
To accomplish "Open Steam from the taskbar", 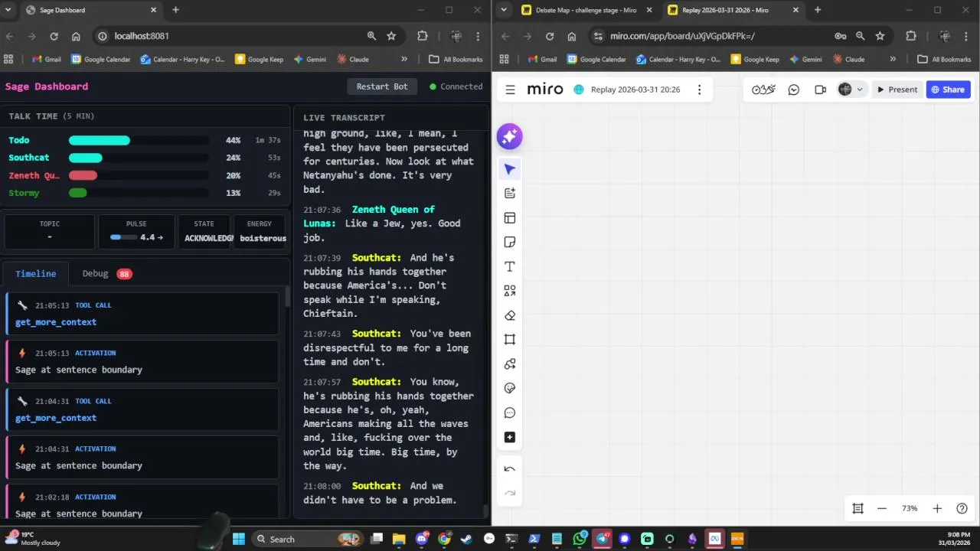I will [466, 539].
